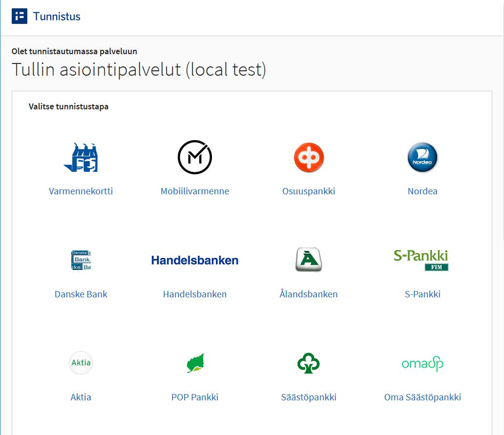Select the Danske Bank logo icon
Image resolution: width=504 pixels, height=435 pixels.
click(81, 260)
